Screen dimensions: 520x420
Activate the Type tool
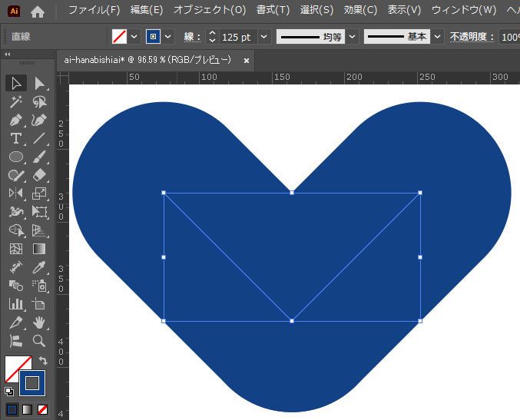pos(15,138)
